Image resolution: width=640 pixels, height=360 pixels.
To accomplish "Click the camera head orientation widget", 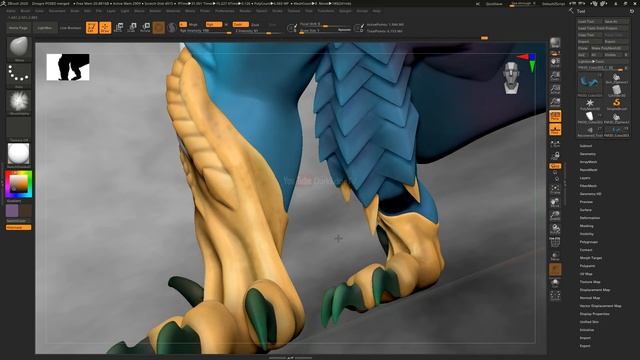I will (511, 77).
